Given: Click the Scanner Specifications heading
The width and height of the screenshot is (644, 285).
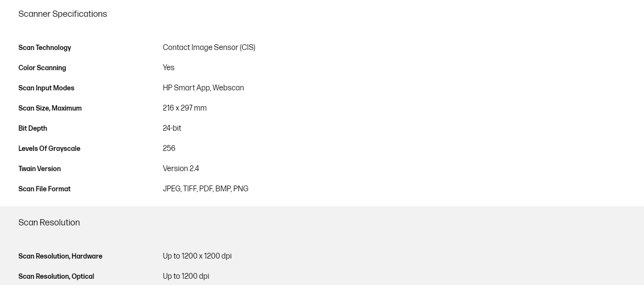Looking at the screenshot, I should 63,14.
